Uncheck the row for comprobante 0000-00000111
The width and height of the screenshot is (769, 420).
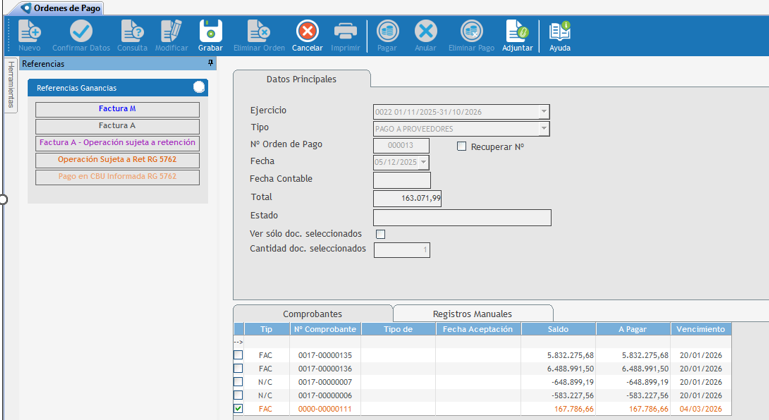coord(238,408)
